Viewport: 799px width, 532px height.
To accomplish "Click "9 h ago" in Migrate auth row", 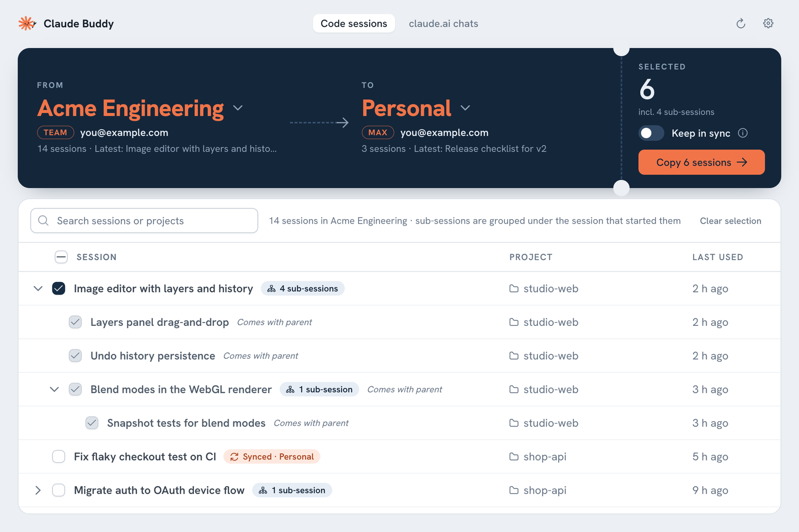I will tap(710, 490).
